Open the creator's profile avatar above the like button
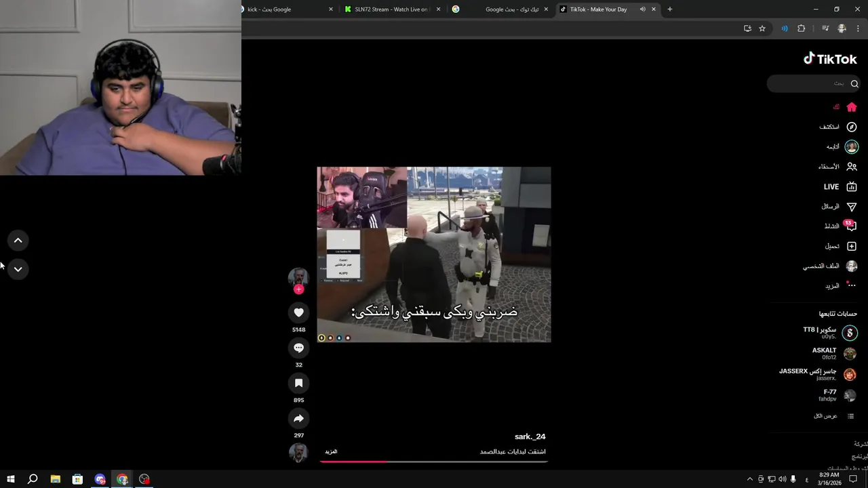This screenshot has width=868, height=488. (298, 277)
